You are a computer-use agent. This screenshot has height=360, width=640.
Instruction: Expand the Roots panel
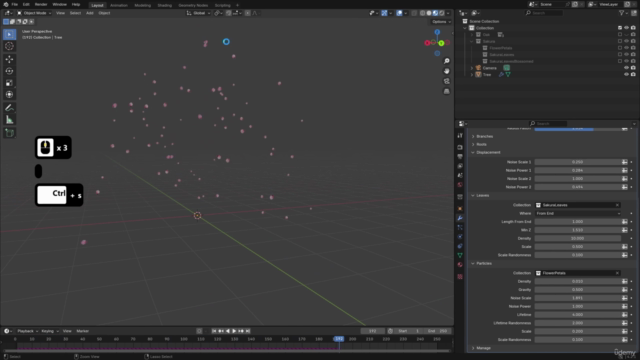[x=481, y=144]
